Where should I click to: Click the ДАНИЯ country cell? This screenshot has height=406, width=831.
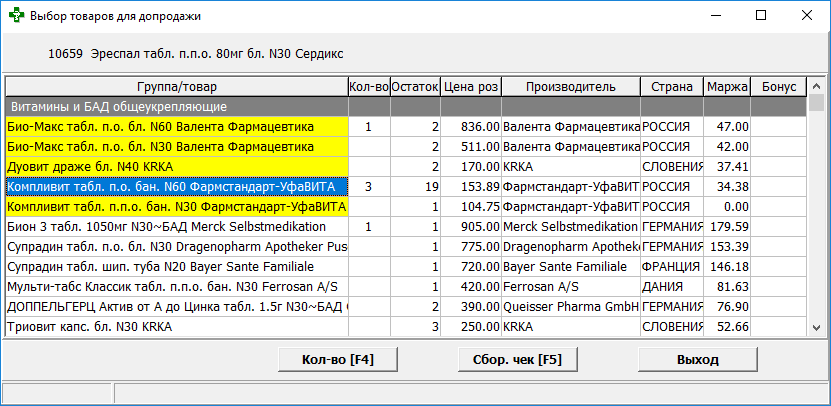[x=672, y=287]
